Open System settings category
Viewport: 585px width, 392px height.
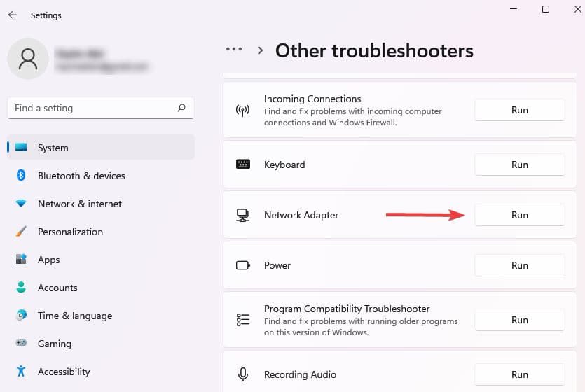[x=101, y=148]
